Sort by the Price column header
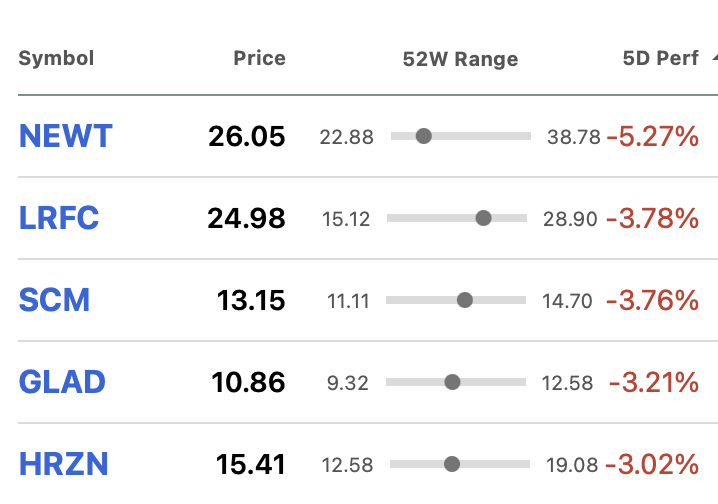This screenshot has width=718, height=504. [259, 59]
